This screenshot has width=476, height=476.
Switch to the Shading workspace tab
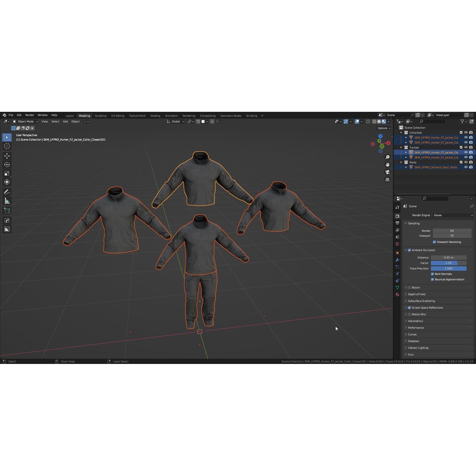[x=155, y=116]
